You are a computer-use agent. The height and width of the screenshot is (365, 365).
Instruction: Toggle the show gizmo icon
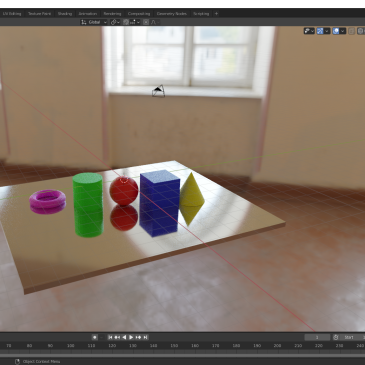pos(320,31)
